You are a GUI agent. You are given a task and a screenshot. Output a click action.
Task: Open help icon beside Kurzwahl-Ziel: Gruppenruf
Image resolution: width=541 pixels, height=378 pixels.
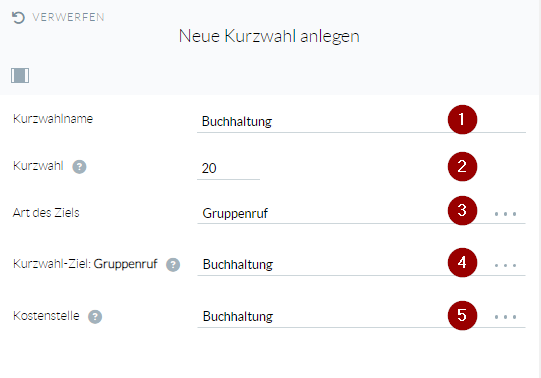tap(173, 265)
